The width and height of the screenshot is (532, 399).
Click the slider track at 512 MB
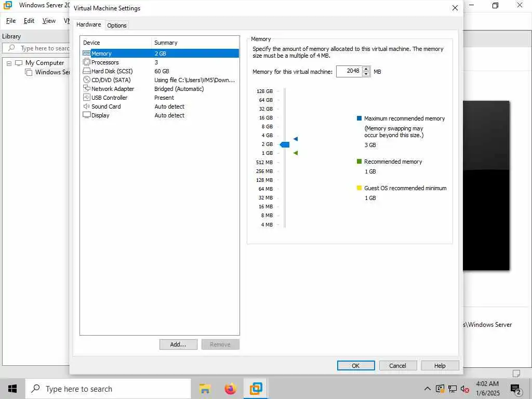coord(285,162)
